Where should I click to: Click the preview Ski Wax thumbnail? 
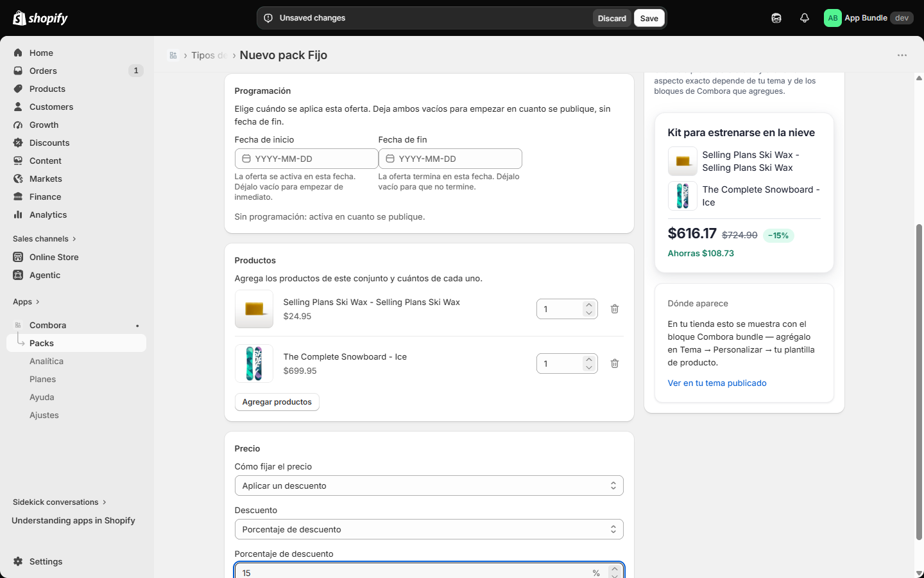[x=683, y=161]
